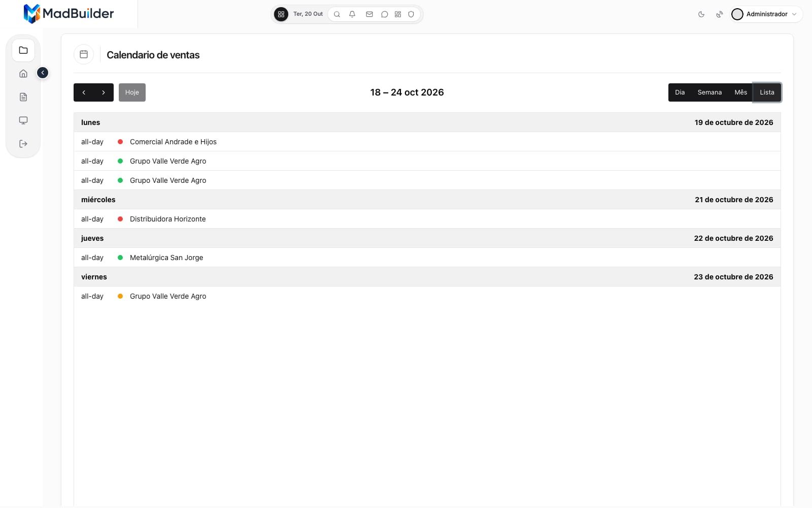Switch to Dia view

point(680,92)
